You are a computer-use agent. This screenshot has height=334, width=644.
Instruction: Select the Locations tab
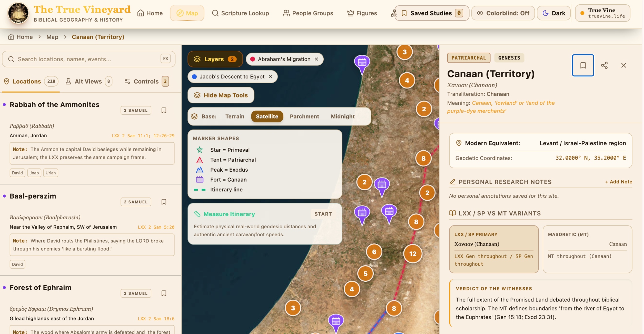[31, 81]
